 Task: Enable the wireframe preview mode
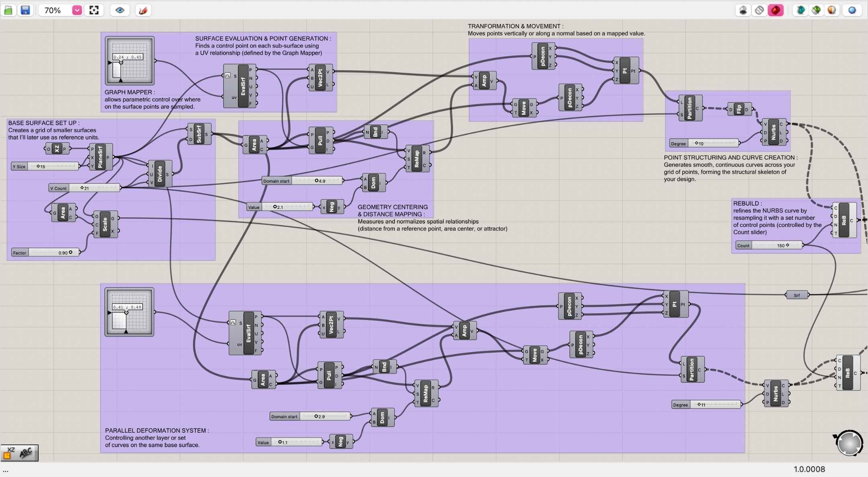(x=759, y=10)
